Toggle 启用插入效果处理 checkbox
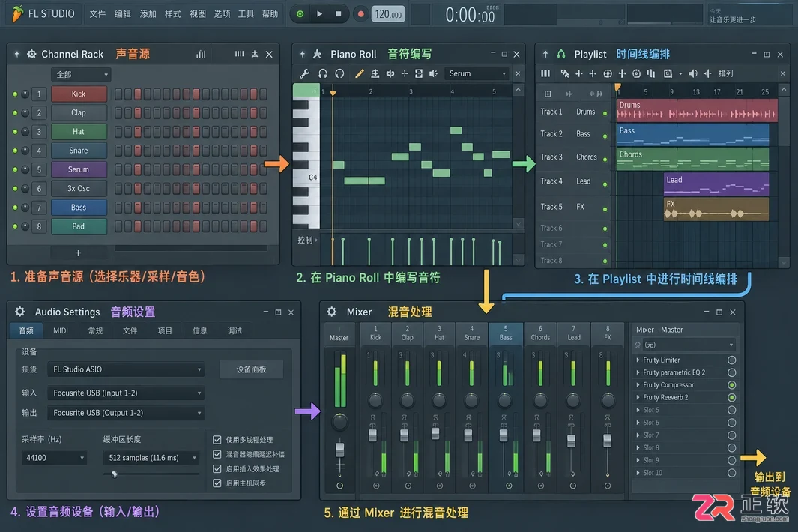Image resolution: width=798 pixels, height=532 pixels. coord(217,468)
